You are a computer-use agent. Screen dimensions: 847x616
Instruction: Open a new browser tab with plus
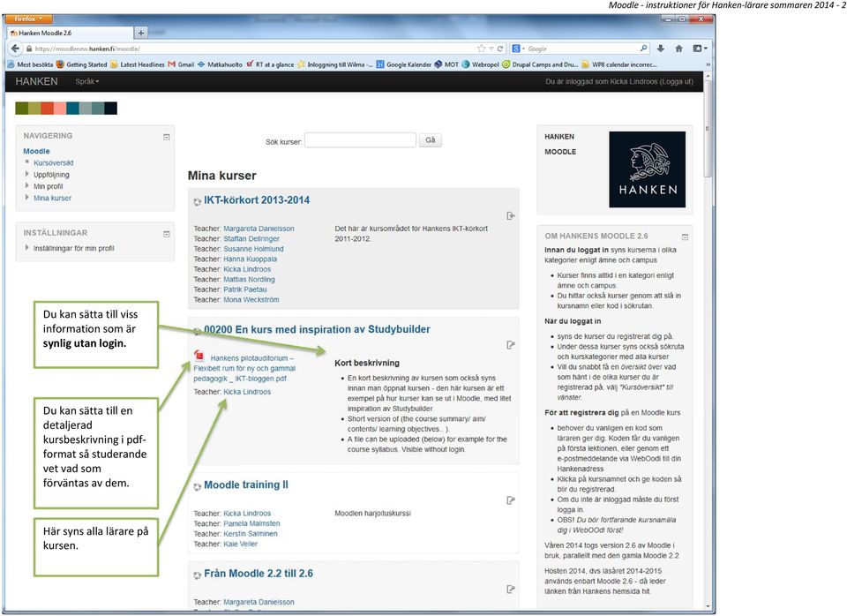[x=141, y=33]
